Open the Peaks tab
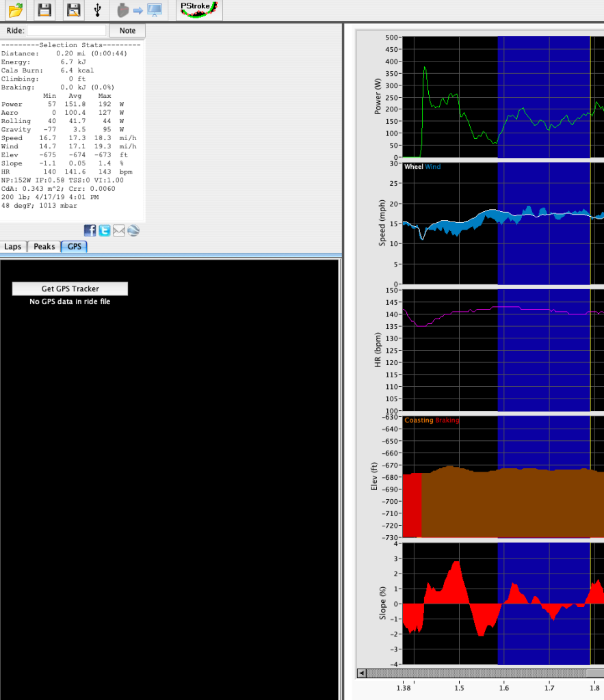The width and height of the screenshot is (604, 700). pos(43,247)
